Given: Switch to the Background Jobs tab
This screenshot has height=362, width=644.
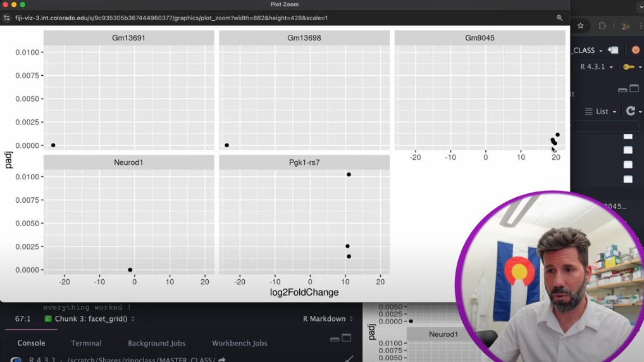Looking at the screenshot, I should 156,343.
